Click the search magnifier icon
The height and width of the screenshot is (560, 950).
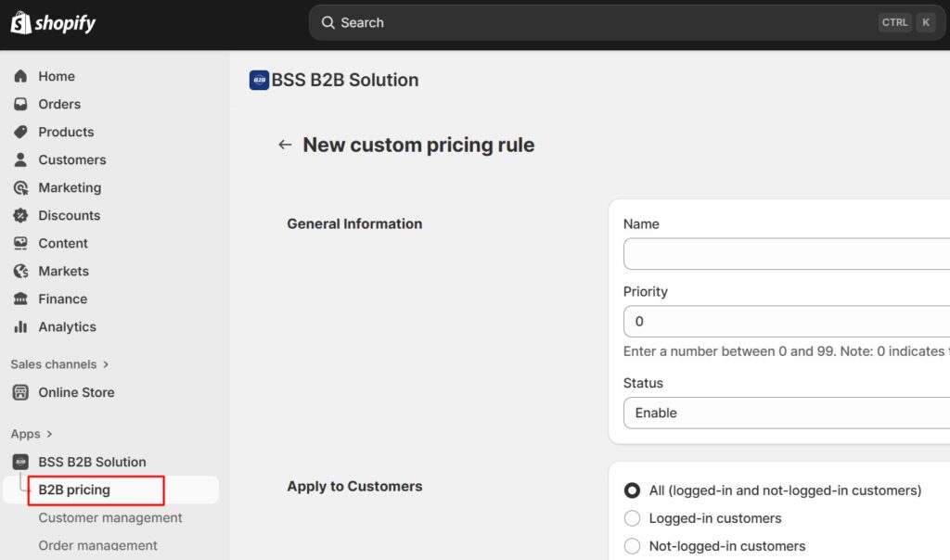coord(327,22)
